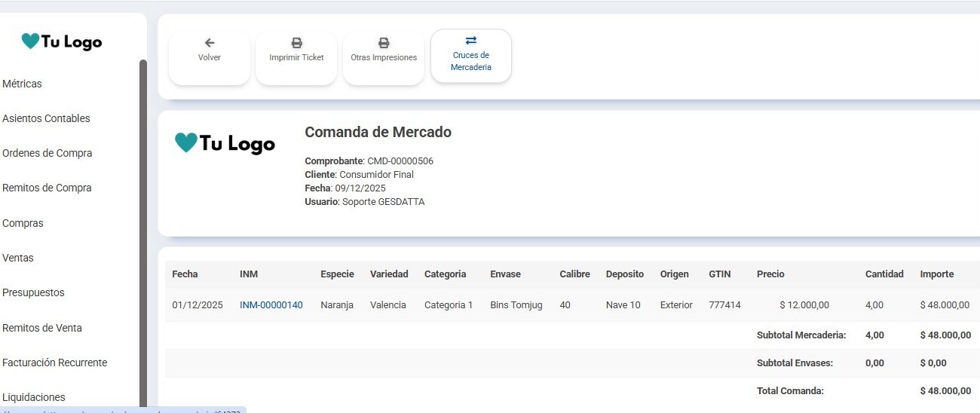The width and height of the screenshot is (980, 413).
Task: Open Métricas in the sidebar
Action: (x=23, y=84)
